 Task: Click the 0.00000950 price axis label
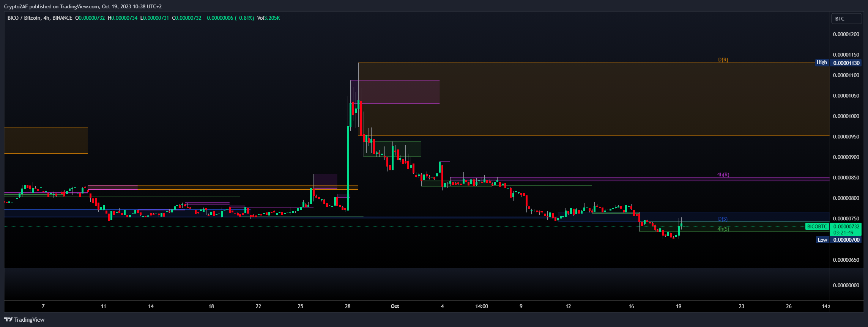pos(845,137)
